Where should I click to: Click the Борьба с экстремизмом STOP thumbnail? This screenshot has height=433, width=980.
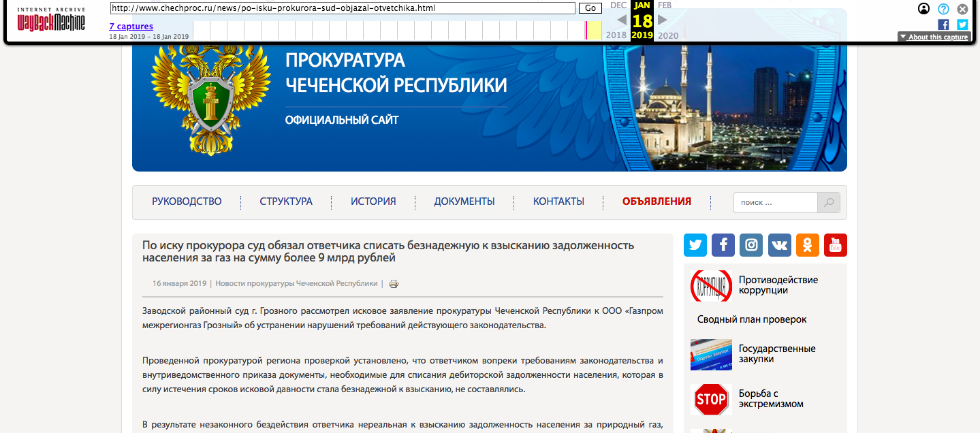[711, 399]
